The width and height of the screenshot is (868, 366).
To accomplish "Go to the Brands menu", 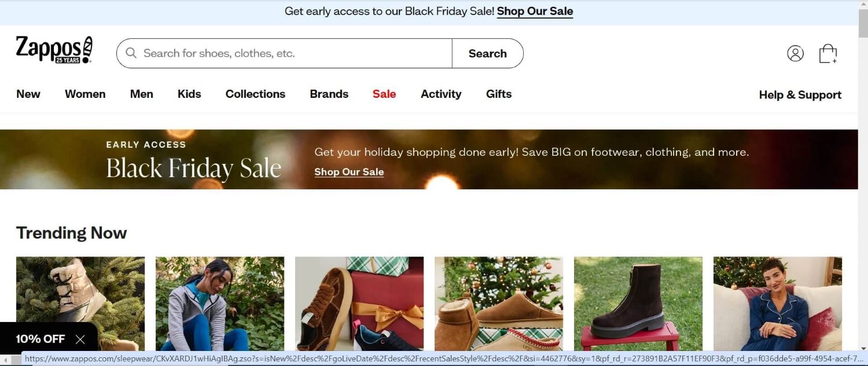I will point(329,94).
